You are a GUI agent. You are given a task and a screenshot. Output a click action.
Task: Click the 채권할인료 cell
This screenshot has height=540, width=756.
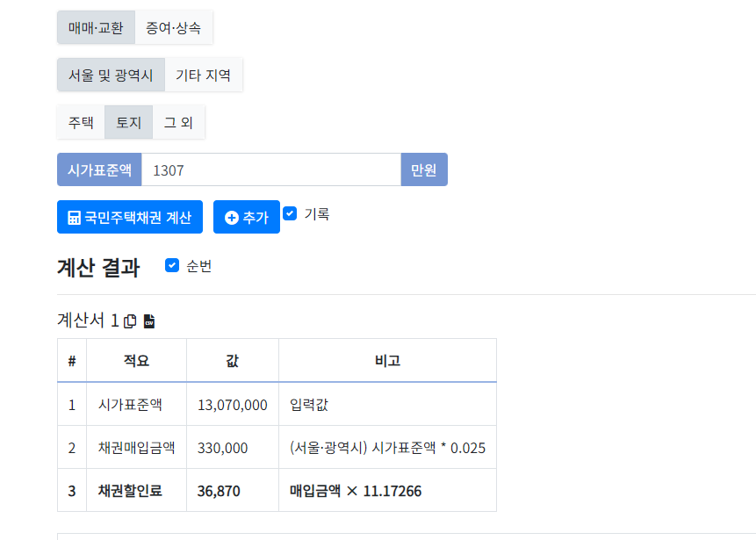136,490
